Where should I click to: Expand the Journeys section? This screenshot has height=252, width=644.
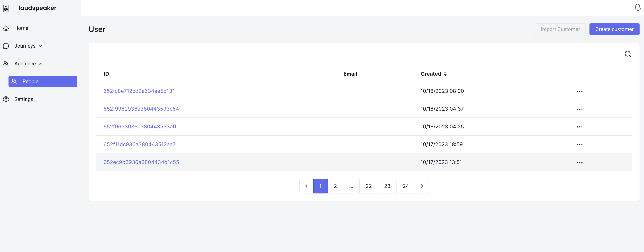(x=40, y=46)
